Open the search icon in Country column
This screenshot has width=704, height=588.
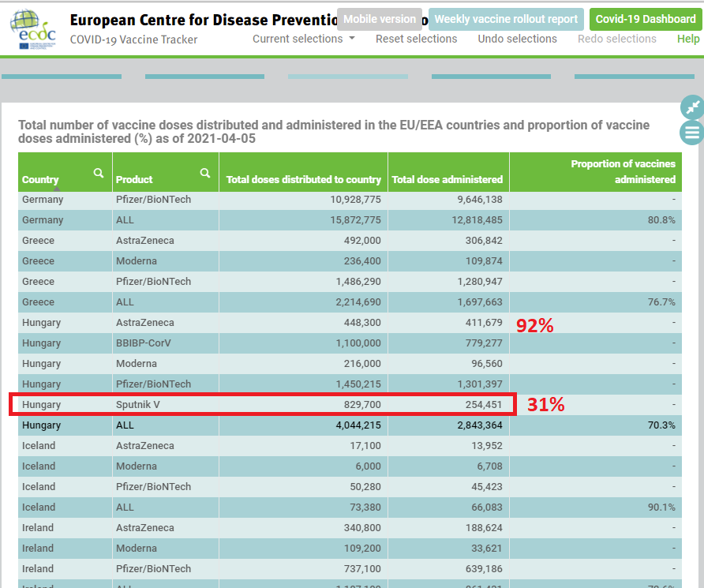99,173
